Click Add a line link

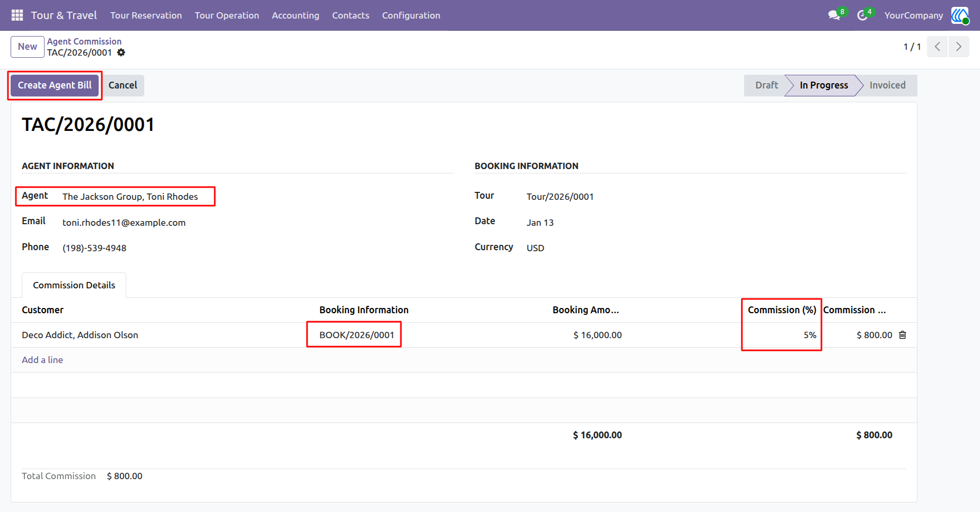click(42, 360)
